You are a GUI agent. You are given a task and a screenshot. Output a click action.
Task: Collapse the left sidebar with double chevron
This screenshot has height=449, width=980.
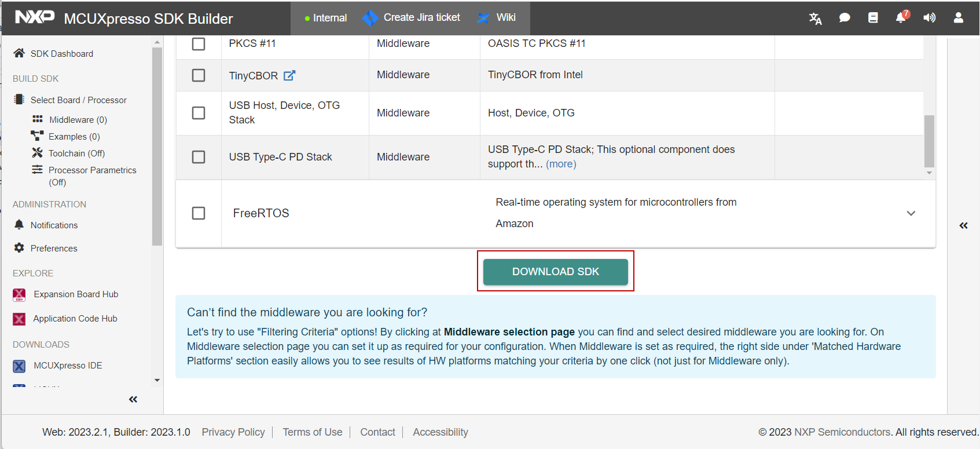[133, 399]
